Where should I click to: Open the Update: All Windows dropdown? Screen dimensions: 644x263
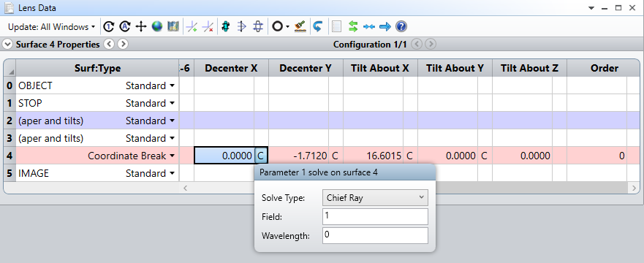click(x=51, y=27)
